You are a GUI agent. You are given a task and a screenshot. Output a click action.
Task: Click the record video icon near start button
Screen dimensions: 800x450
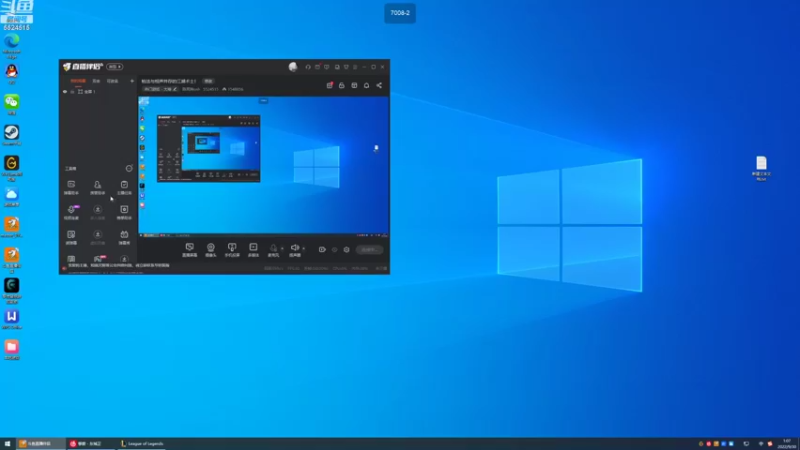(x=322, y=249)
